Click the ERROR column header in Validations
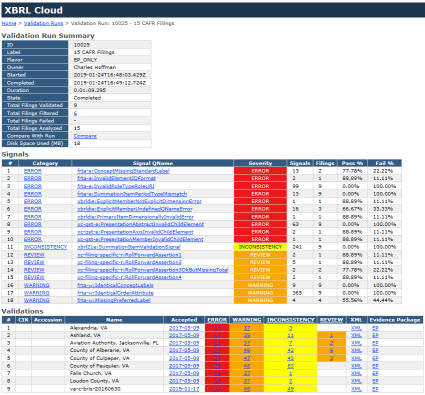Viewport: 425px width, 395px height. [217, 320]
